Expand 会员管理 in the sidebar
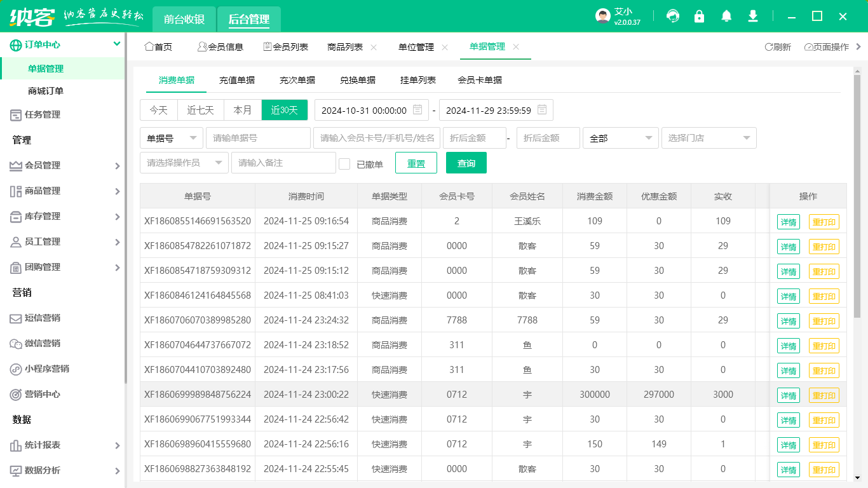Viewport: 868px width, 488px height. coord(117,166)
